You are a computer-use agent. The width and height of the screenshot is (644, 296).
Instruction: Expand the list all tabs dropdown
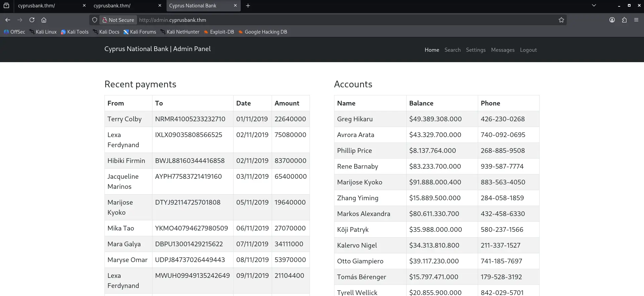coord(594,5)
